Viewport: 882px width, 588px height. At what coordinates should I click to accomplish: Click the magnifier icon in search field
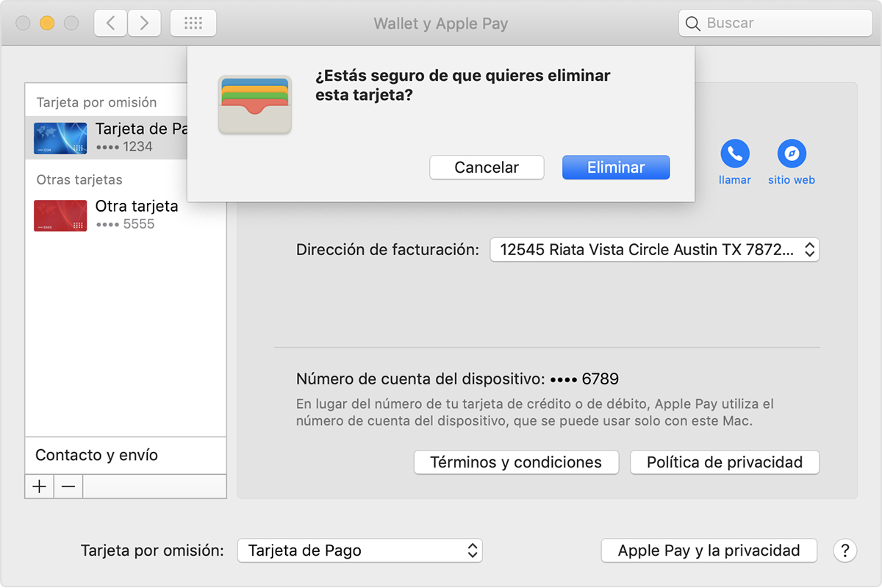tap(692, 24)
